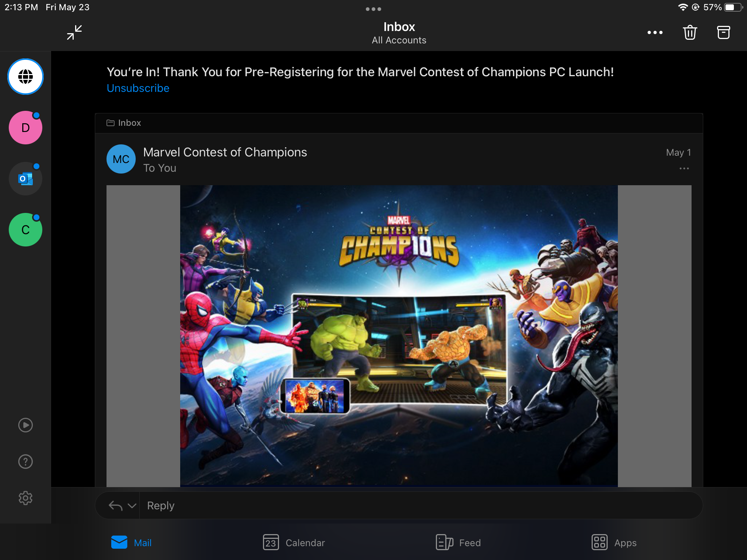The height and width of the screenshot is (560, 747).
Task: Tap the Wi-Fi status icon
Action: click(x=683, y=7)
